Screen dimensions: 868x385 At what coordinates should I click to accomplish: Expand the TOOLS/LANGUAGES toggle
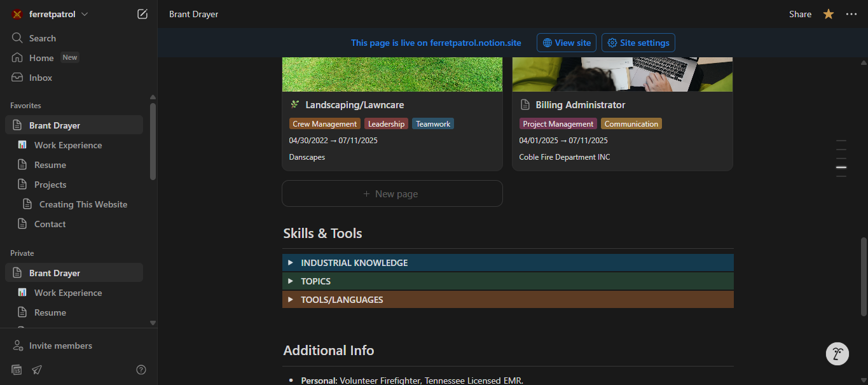(291, 300)
